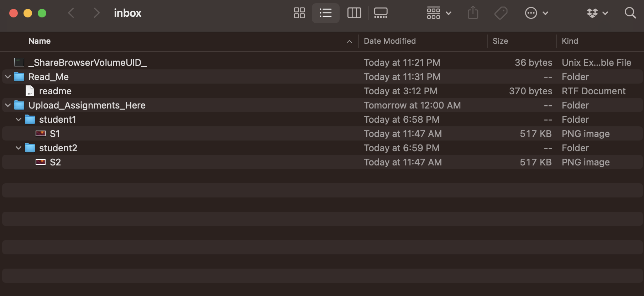Switch to icon view
Image resolution: width=644 pixels, height=296 pixels.
[x=299, y=13]
